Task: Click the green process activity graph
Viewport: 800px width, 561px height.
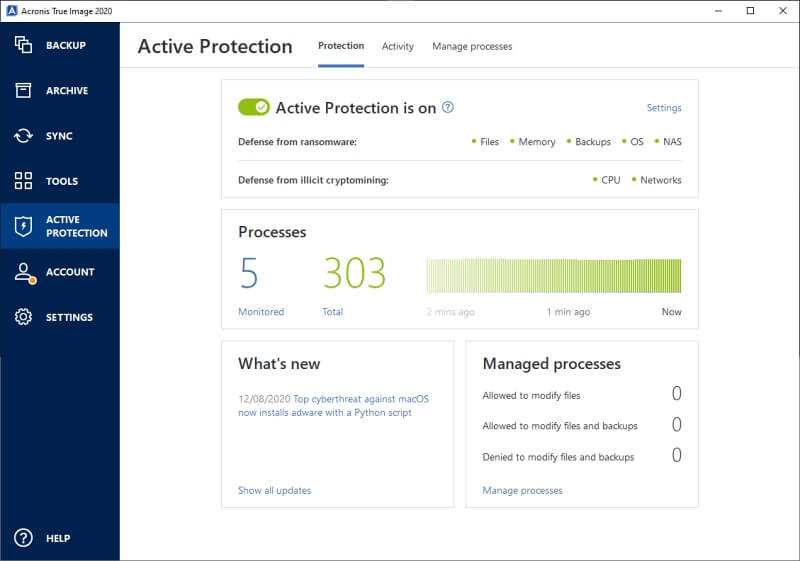Action: [x=554, y=275]
